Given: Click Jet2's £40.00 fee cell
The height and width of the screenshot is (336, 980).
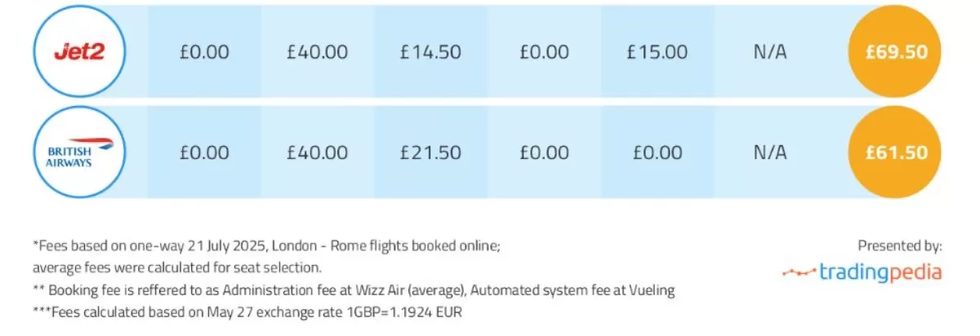Looking at the screenshot, I should point(317,52).
